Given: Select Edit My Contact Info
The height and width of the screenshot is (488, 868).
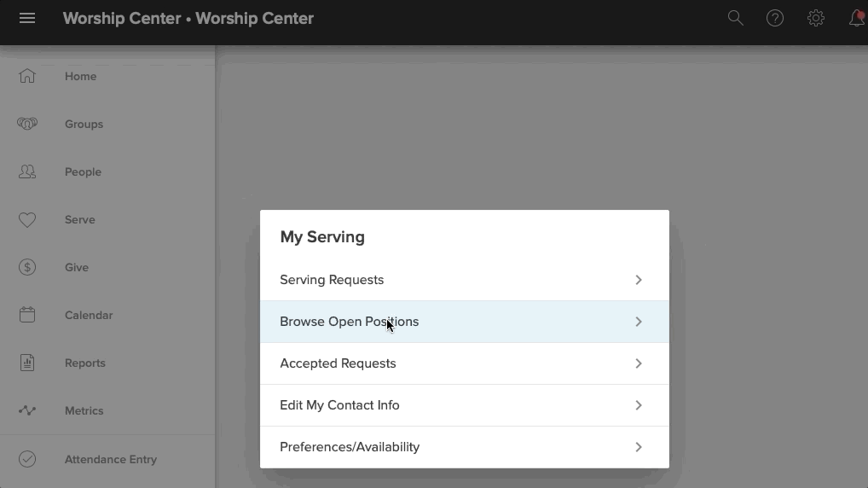Looking at the screenshot, I should pos(465,405).
